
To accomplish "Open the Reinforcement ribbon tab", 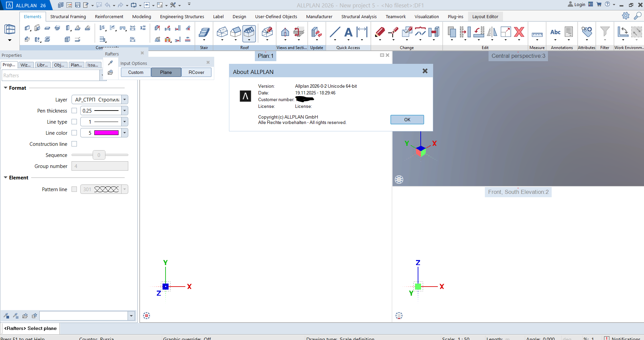I will (x=109, y=16).
